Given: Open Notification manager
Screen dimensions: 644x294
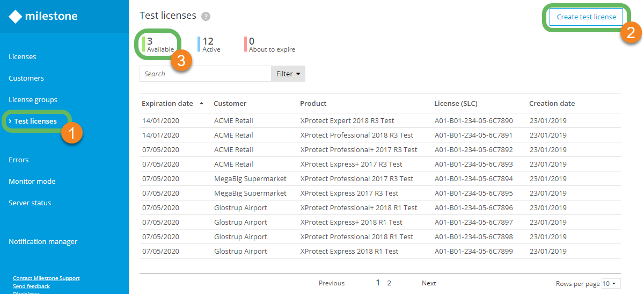Looking at the screenshot, I should [43, 241].
